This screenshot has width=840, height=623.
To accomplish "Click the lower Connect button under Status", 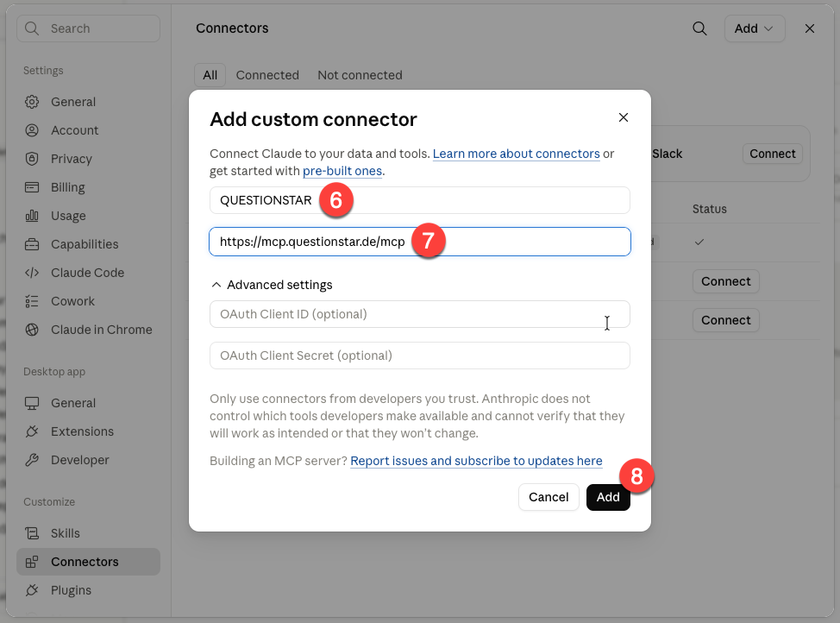I will click(x=726, y=320).
